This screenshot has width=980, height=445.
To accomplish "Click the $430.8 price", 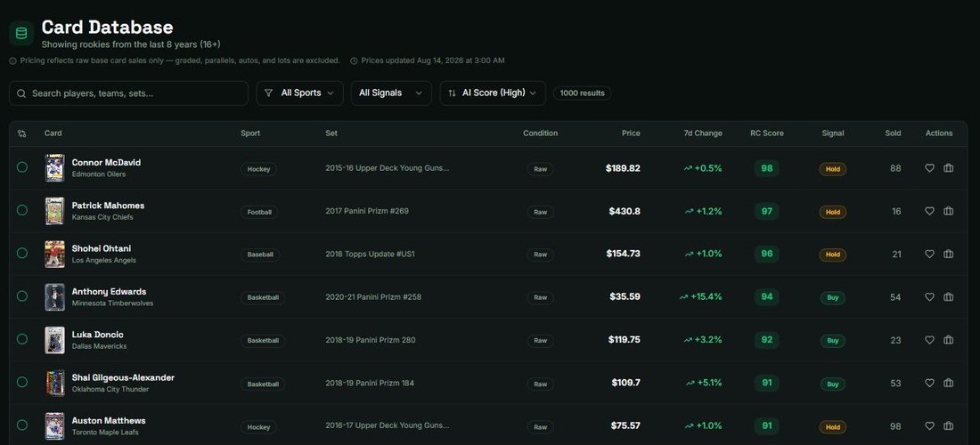I will pos(625,211).
